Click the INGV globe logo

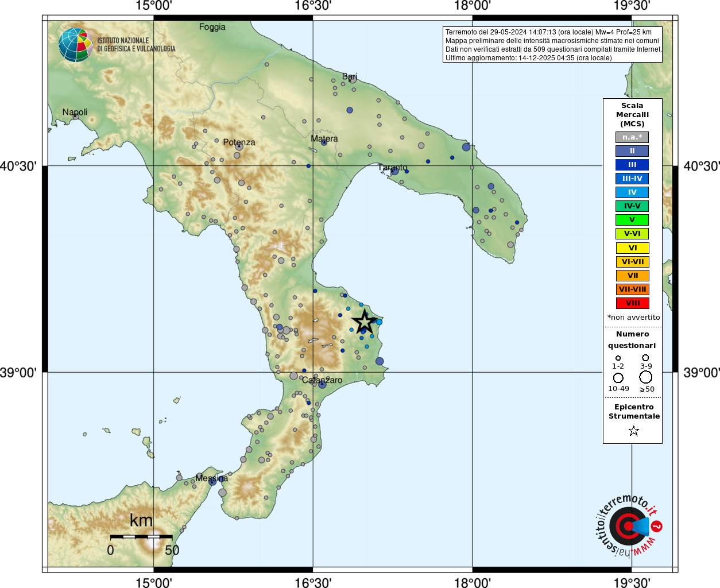[76, 45]
